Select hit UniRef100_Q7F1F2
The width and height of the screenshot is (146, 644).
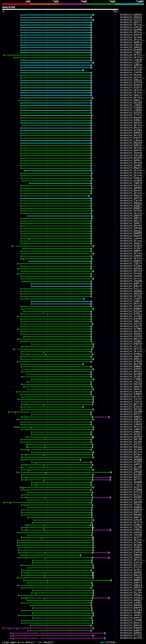[131, 445]
